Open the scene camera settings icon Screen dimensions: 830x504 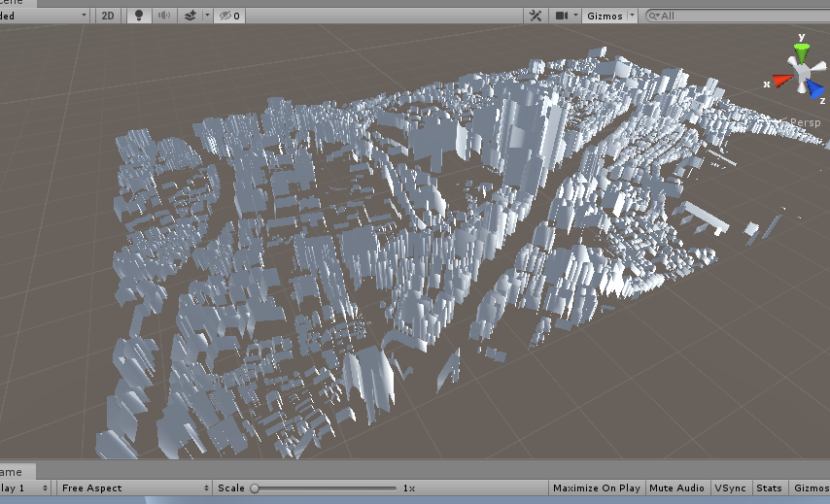coord(562,16)
